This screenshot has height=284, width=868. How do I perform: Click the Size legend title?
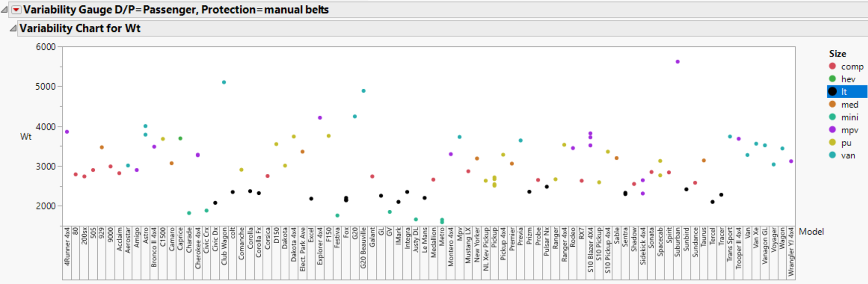pyautogui.click(x=838, y=54)
